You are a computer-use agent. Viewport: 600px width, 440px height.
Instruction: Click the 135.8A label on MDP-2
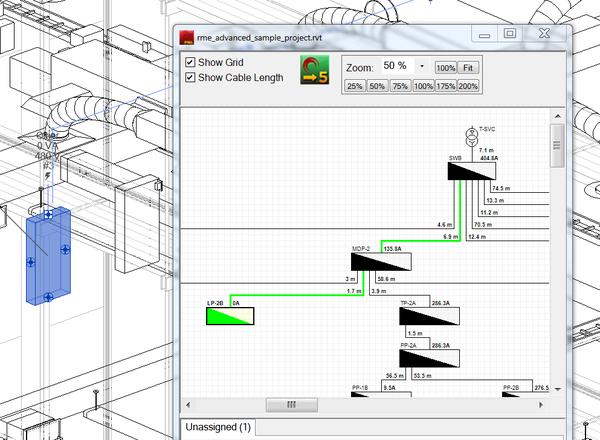pyautogui.click(x=393, y=249)
